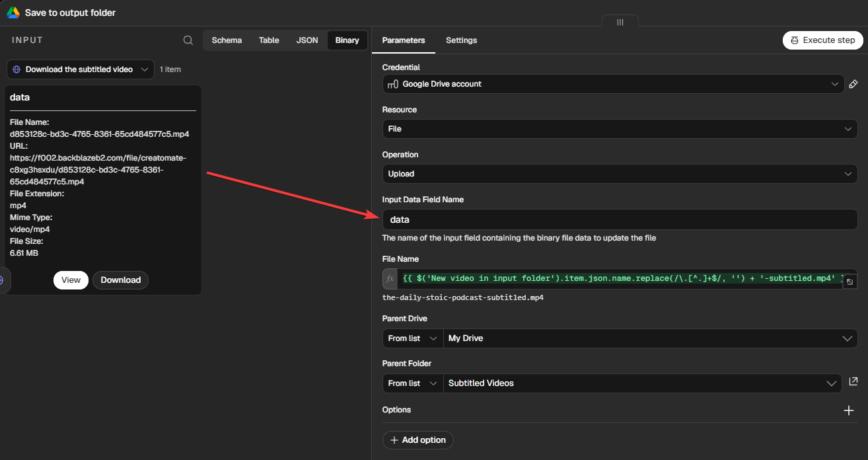Viewport: 868px width, 460px height.
Task: Click the Download button for binary data
Action: (121, 280)
